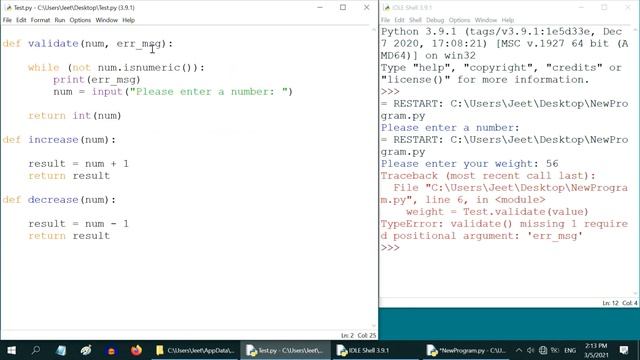Click the editor vertical scrollbar
Viewport: 640px width, 360px height.
point(374,178)
